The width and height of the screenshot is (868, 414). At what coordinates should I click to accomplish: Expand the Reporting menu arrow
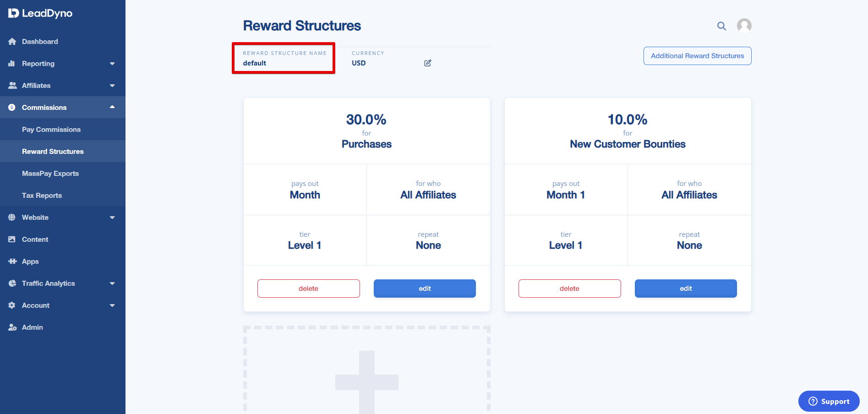click(x=112, y=64)
